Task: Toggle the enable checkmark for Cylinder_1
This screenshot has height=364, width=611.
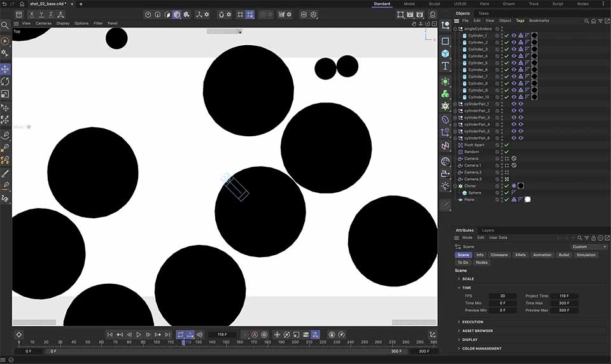Action: coord(507,36)
